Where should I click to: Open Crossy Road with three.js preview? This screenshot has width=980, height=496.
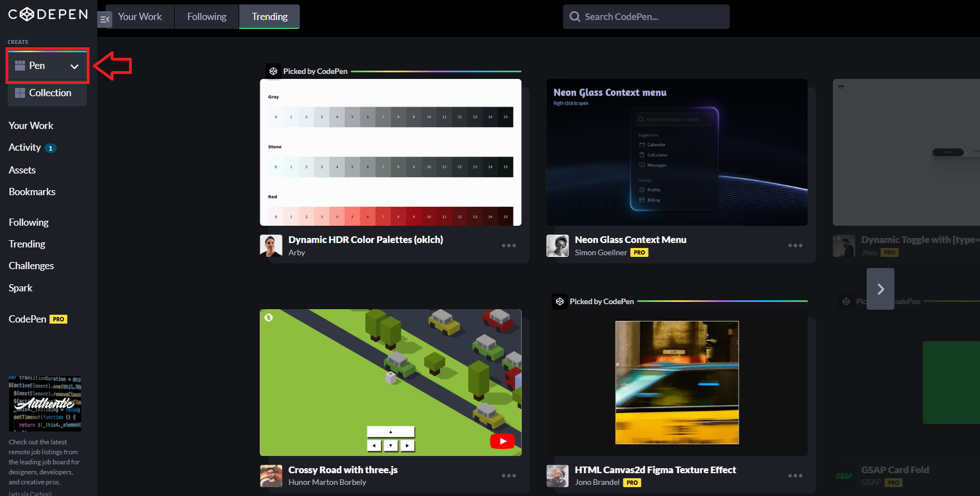390,383
